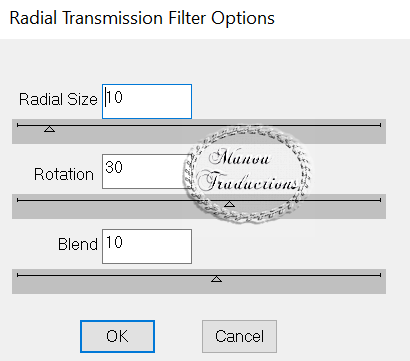410x361 pixels.
Task: Set Rotation slider to its minimum end
Action: point(18,200)
